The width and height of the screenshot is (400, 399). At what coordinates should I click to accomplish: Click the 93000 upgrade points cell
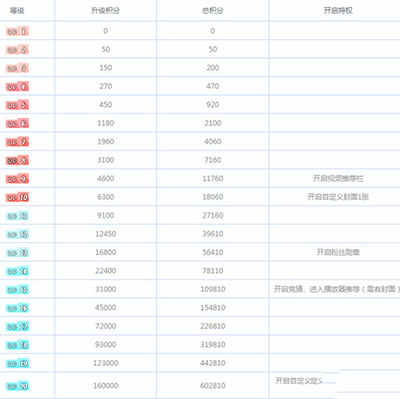click(x=105, y=344)
